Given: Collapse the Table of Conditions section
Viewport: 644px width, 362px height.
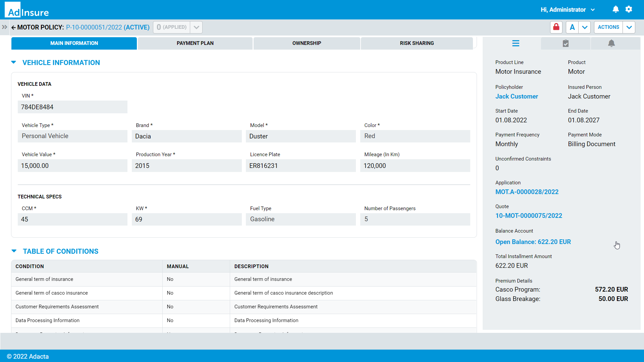Looking at the screenshot, I should (x=14, y=251).
